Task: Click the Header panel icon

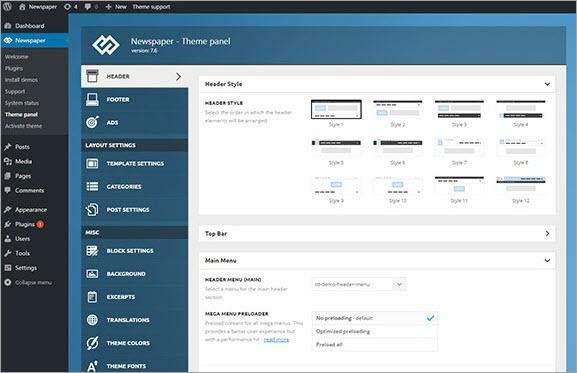Action: coord(92,76)
